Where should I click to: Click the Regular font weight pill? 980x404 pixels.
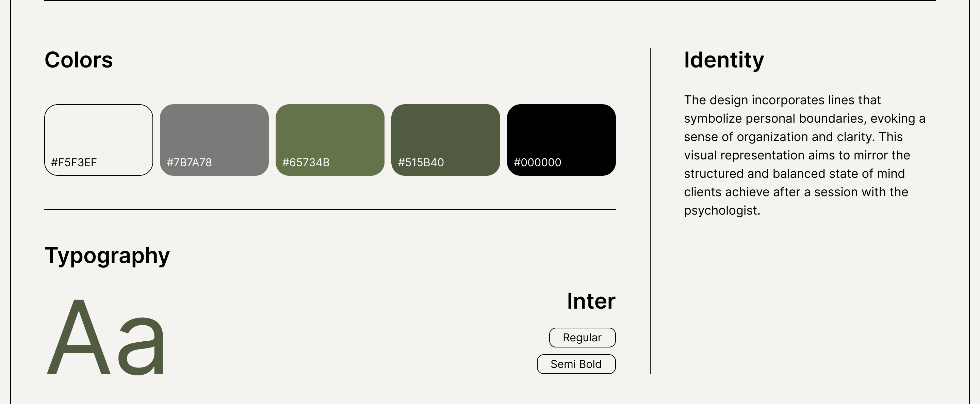(x=582, y=338)
